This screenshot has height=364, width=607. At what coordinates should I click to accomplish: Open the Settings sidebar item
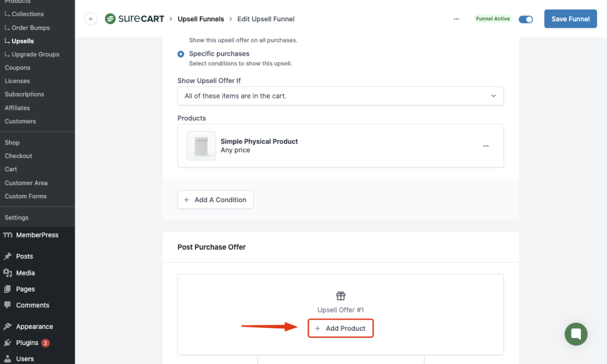click(x=17, y=218)
